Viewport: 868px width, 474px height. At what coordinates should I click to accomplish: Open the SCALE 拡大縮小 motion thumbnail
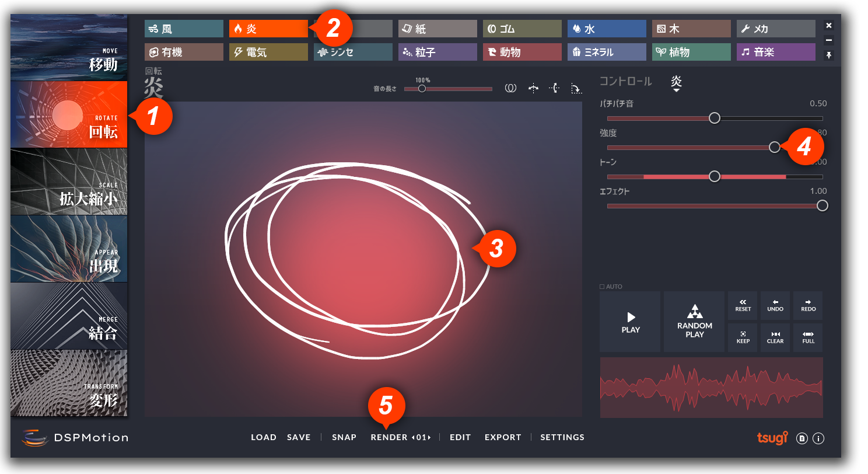[69, 182]
